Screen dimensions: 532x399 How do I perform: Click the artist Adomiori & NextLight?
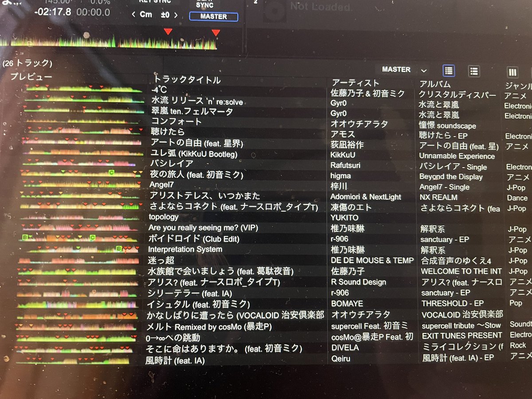pyautogui.click(x=366, y=197)
